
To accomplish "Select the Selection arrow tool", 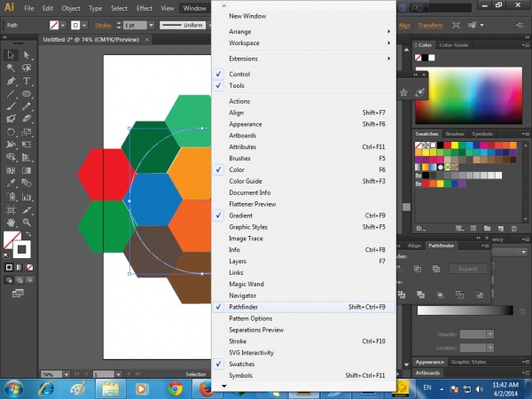I will (x=11, y=55).
